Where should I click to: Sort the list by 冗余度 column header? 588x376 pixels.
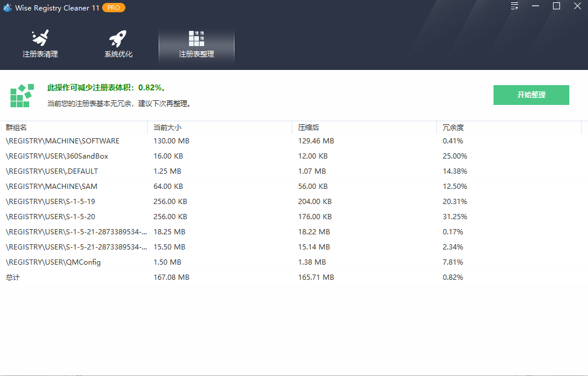pyautogui.click(x=452, y=127)
